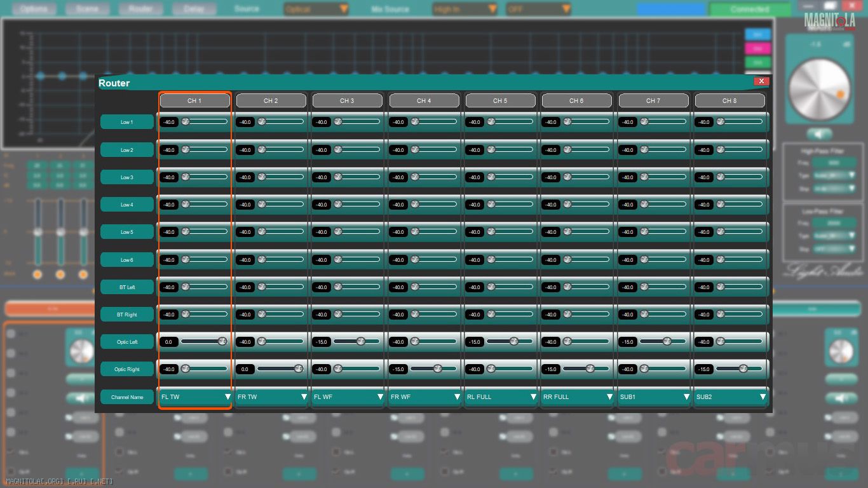
Task: Open the FR WF channel name dropdown
Action: click(424, 397)
